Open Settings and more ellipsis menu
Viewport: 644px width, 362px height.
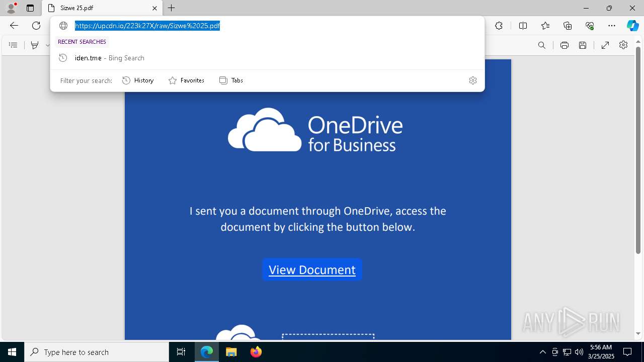coord(612,26)
